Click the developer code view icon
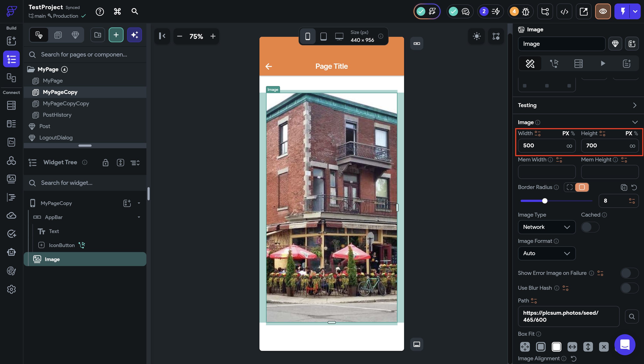The width and height of the screenshot is (644, 364). click(x=564, y=12)
